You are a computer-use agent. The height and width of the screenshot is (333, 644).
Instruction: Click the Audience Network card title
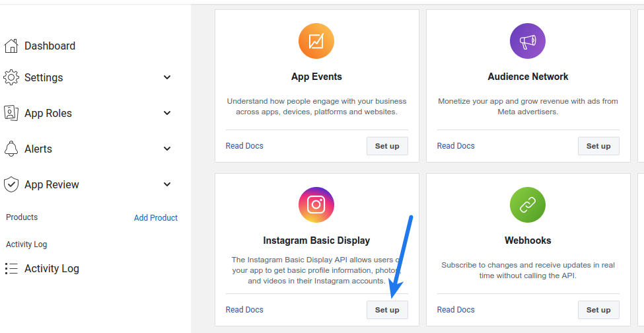click(x=528, y=77)
